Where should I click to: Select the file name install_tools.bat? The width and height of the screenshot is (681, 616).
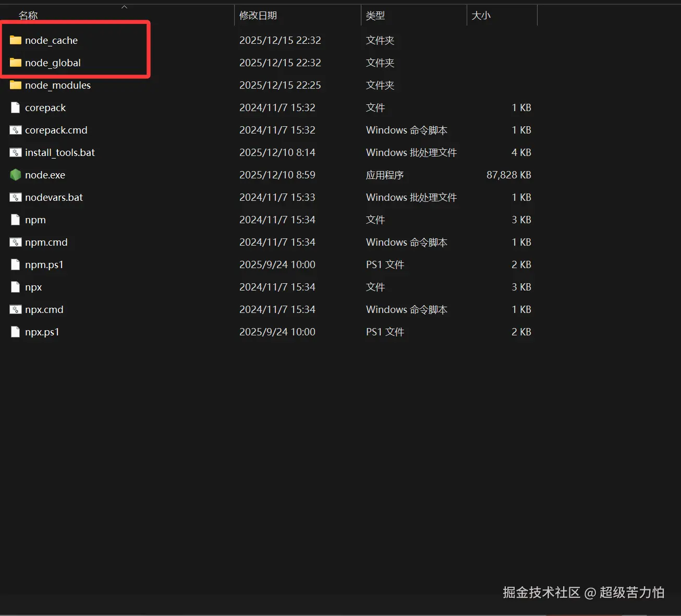coord(60,152)
